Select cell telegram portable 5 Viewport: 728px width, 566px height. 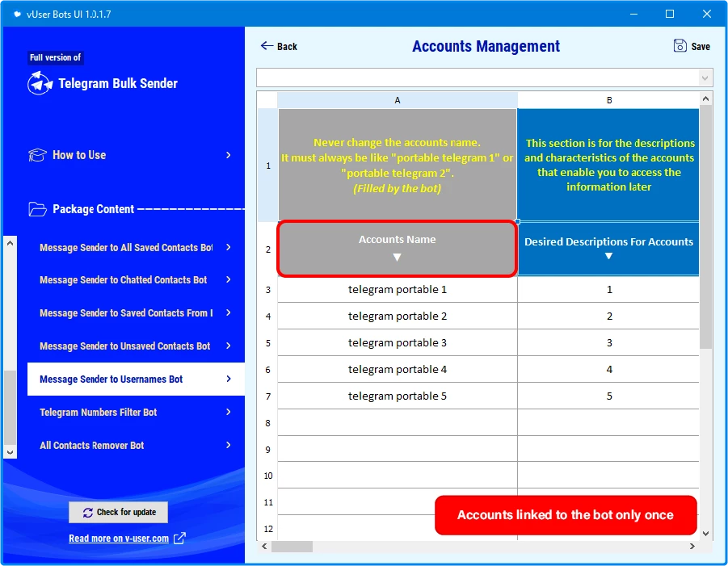click(x=398, y=396)
